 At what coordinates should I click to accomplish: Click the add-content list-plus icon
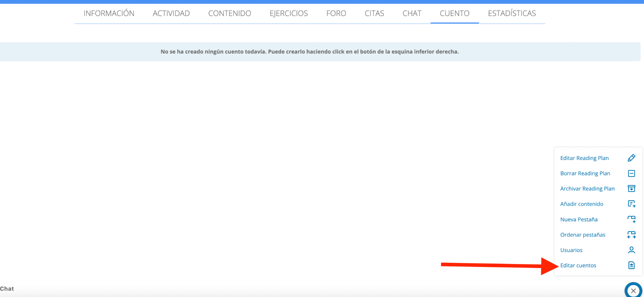tap(631, 204)
